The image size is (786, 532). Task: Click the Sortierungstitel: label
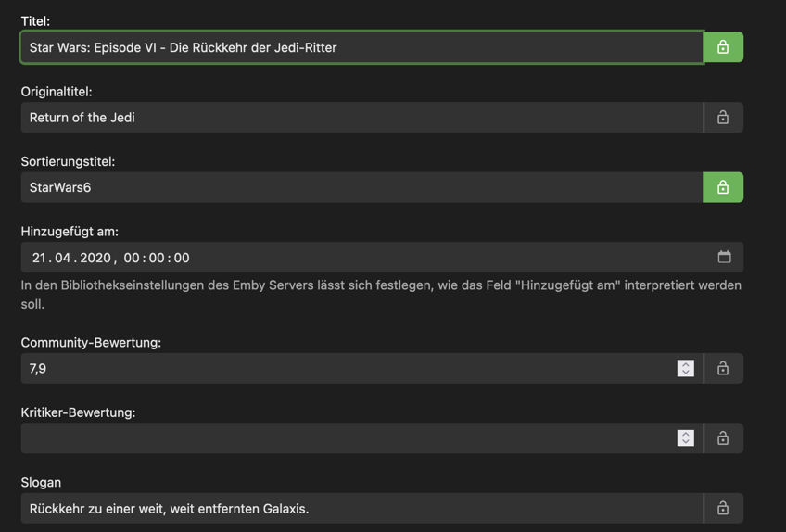coord(68,161)
